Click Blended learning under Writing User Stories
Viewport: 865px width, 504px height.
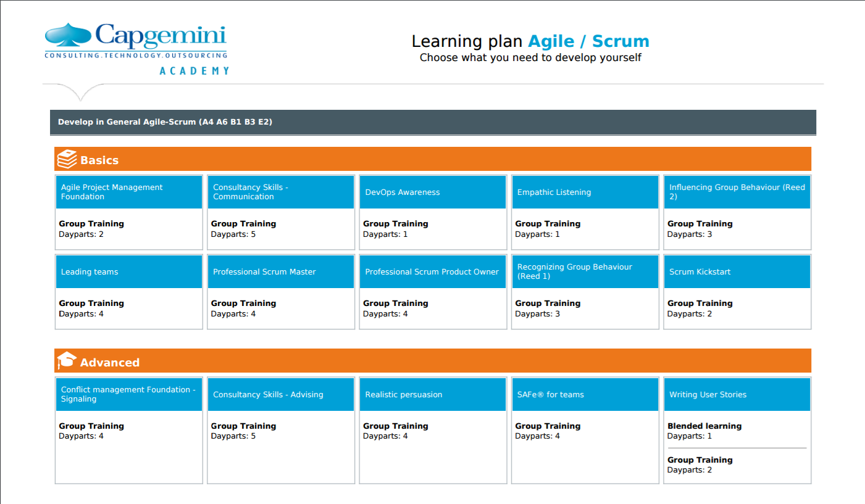click(x=704, y=426)
